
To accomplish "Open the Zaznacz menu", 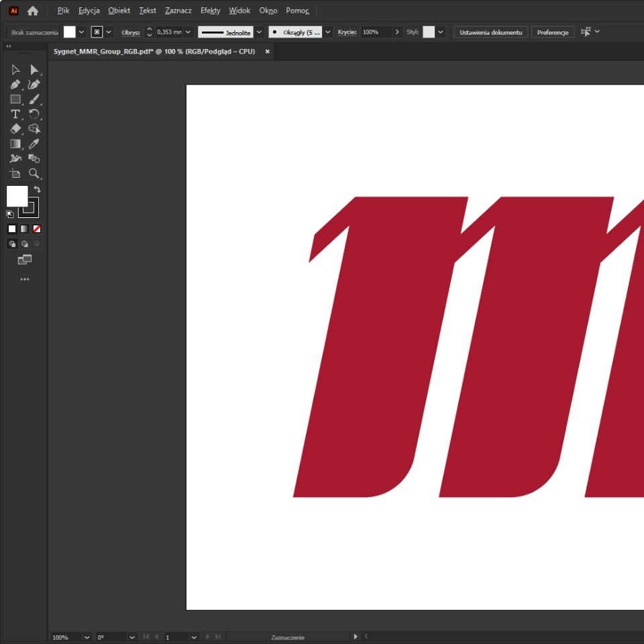I will pos(178,11).
